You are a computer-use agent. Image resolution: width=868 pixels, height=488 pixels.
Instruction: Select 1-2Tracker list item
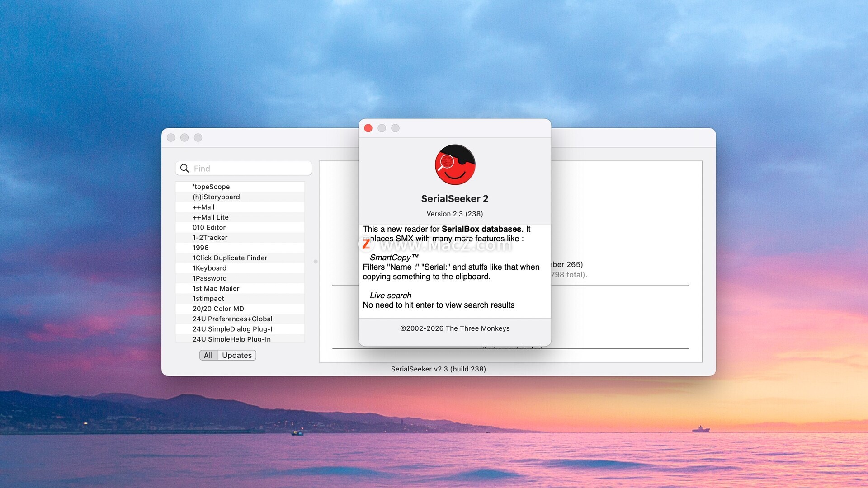click(x=210, y=238)
